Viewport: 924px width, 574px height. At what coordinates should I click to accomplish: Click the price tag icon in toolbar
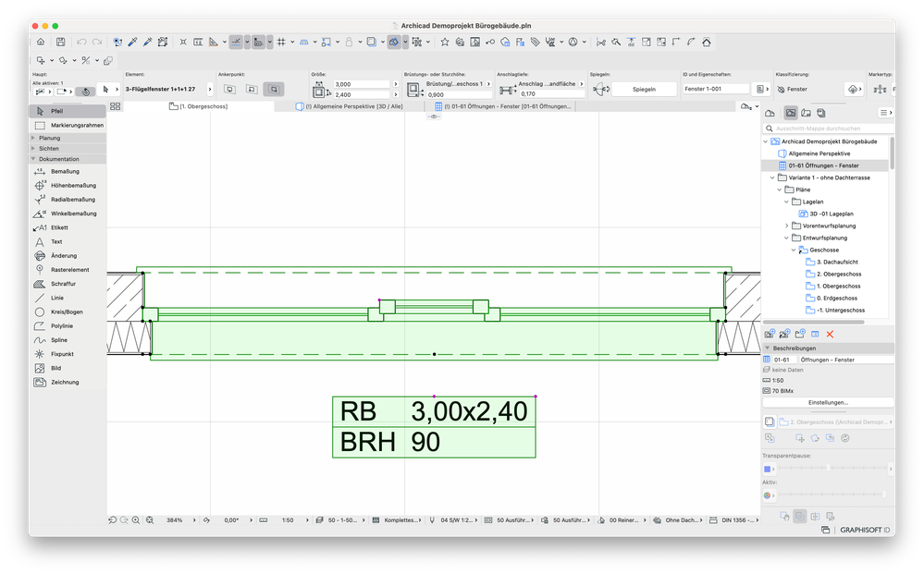536,42
